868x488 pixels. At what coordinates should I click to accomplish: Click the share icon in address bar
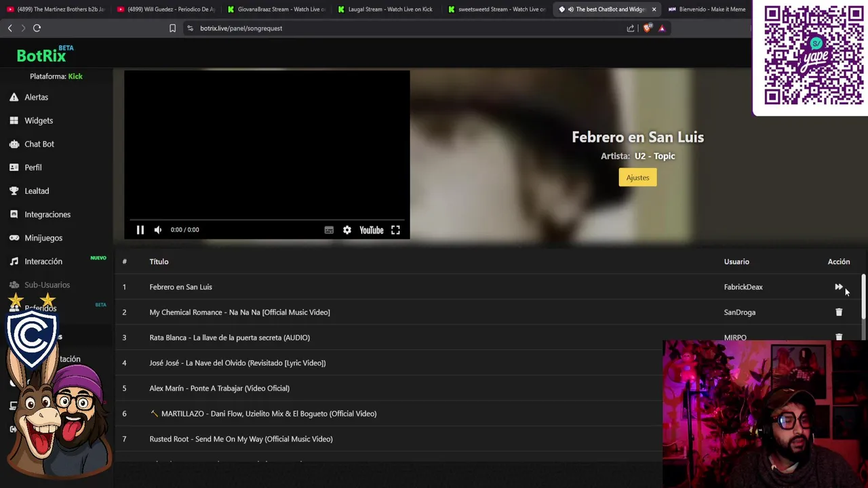click(x=631, y=28)
